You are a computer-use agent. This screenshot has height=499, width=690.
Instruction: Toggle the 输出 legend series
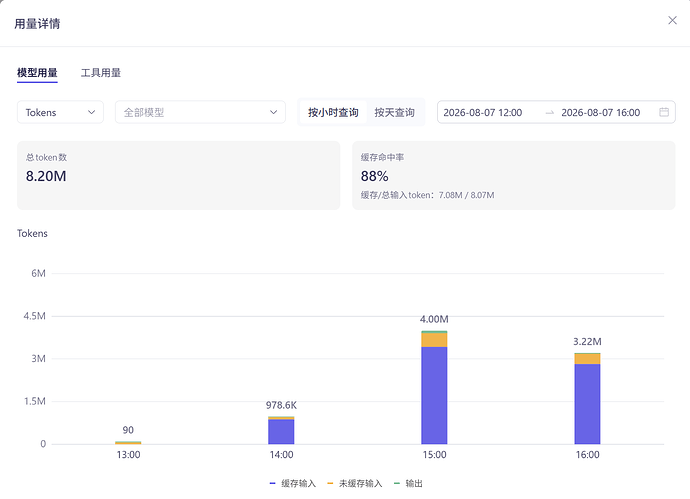(x=408, y=483)
